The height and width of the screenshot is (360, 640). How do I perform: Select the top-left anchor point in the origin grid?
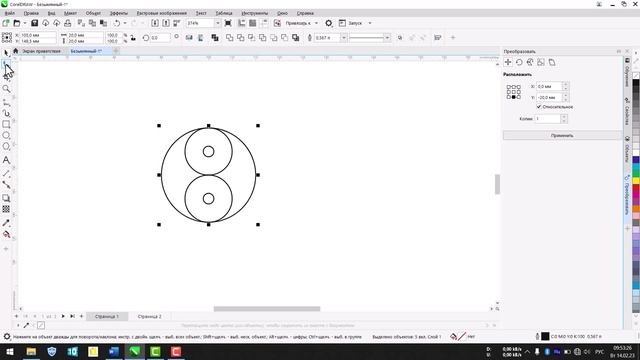[509, 87]
